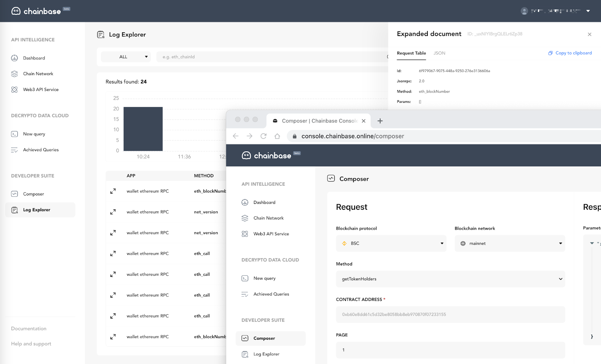Expand the fourth eth_call log row
This screenshot has width=601, height=364.
click(x=113, y=316)
